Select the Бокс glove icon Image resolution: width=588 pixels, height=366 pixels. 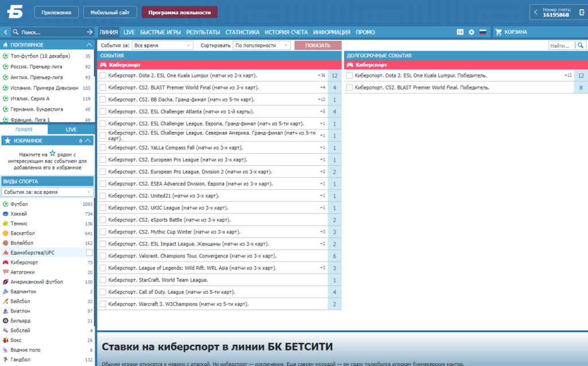pos(6,341)
